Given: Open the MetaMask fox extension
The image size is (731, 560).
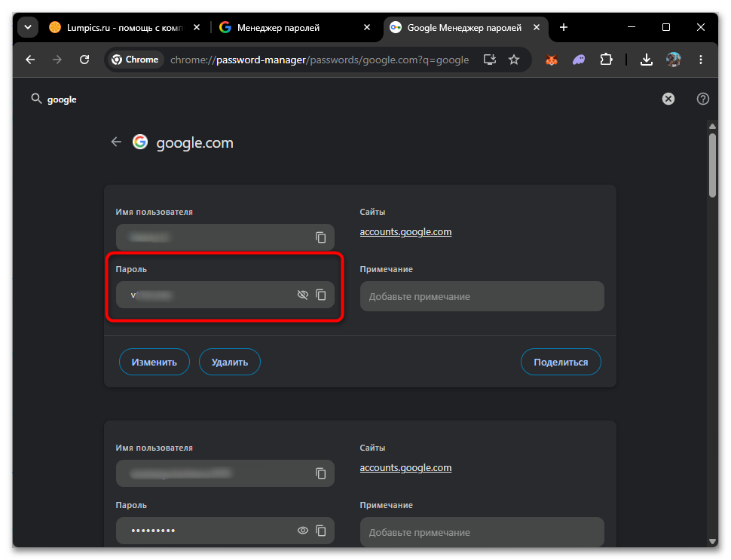Looking at the screenshot, I should [x=552, y=60].
